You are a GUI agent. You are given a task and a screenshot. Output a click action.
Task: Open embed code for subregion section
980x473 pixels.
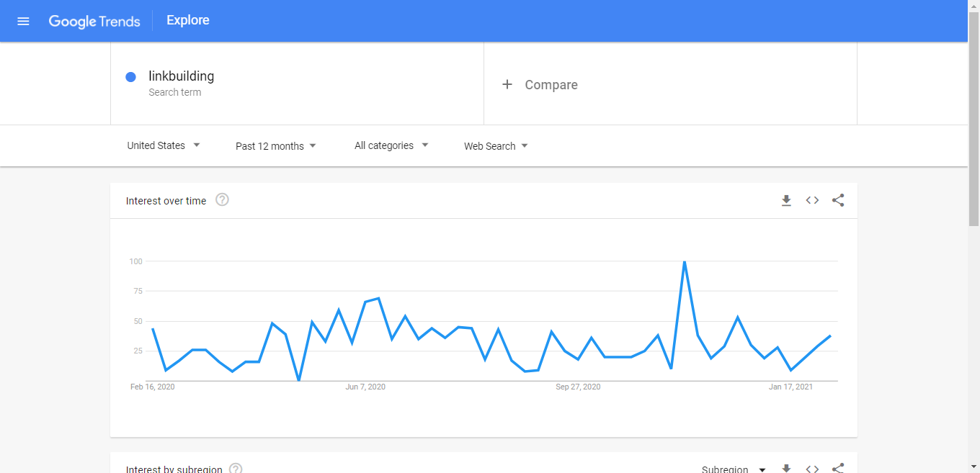(x=812, y=468)
